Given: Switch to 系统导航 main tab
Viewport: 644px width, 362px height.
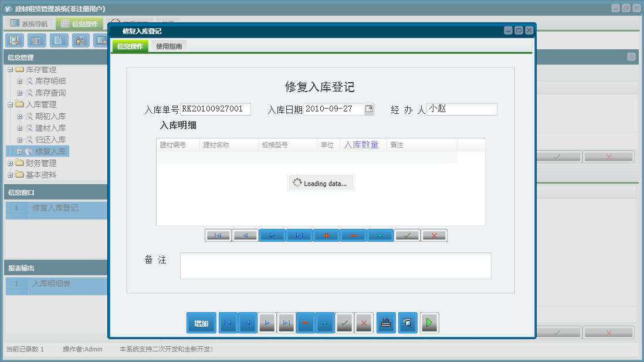Looking at the screenshot, I should [29, 24].
